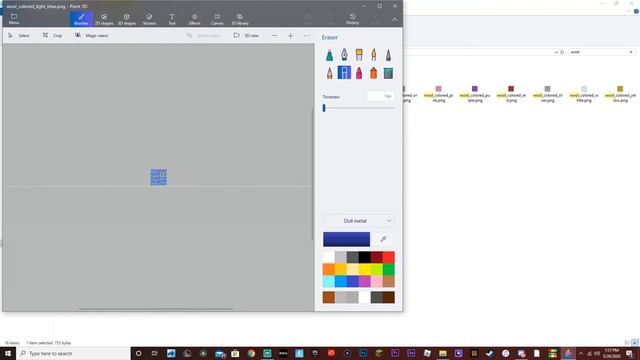The height and width of the screenshot is (360, 640).
Task: Select the Fill bucket tool
Action: click(388, 73)
